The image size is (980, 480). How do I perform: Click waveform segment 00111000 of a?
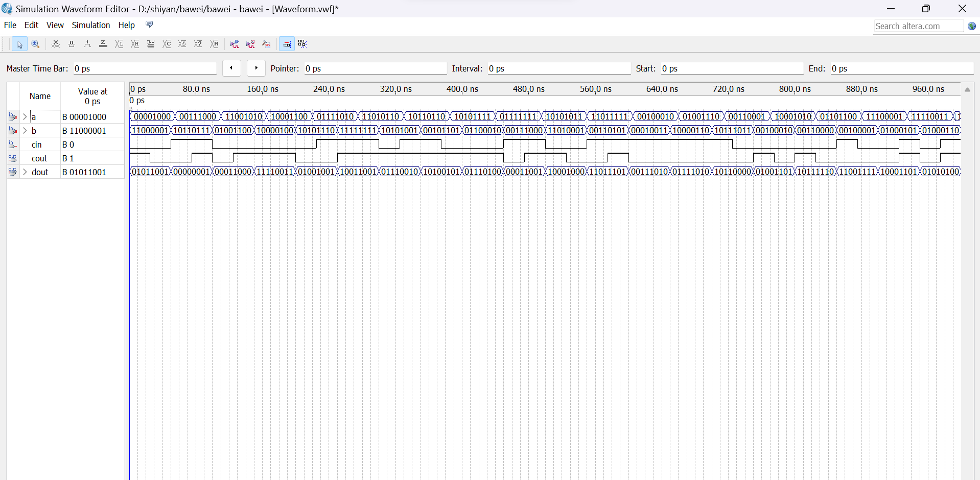tap(198, 116)
